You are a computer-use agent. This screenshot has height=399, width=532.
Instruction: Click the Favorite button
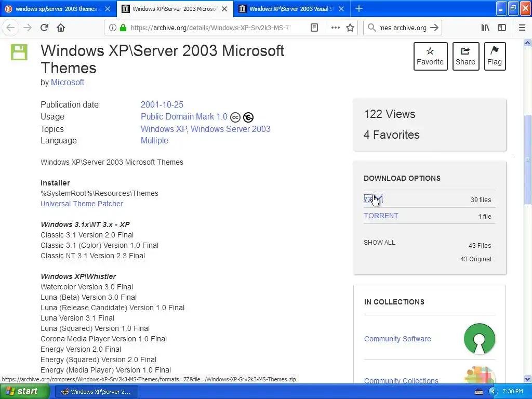[430, 56]
